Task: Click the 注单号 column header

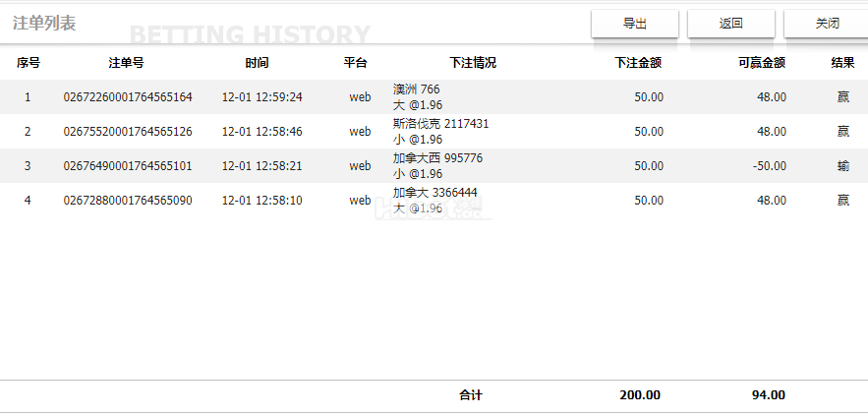Action: tap(127, 63)
